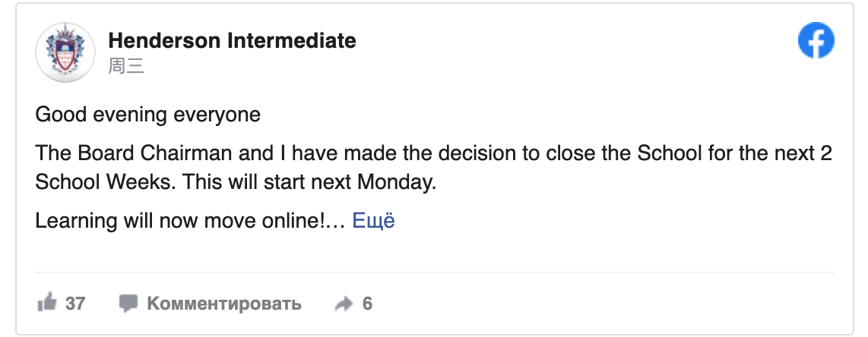Click the thumbs-up like icon
This screenshot has width=868, height=337.
click(47, 304)
